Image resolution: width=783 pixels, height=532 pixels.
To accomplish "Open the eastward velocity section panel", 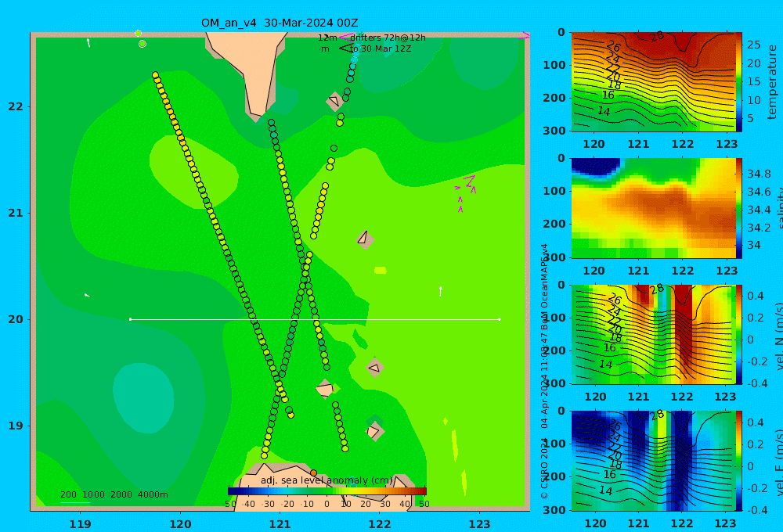I will pyautogui.click(x=654, y=461).
